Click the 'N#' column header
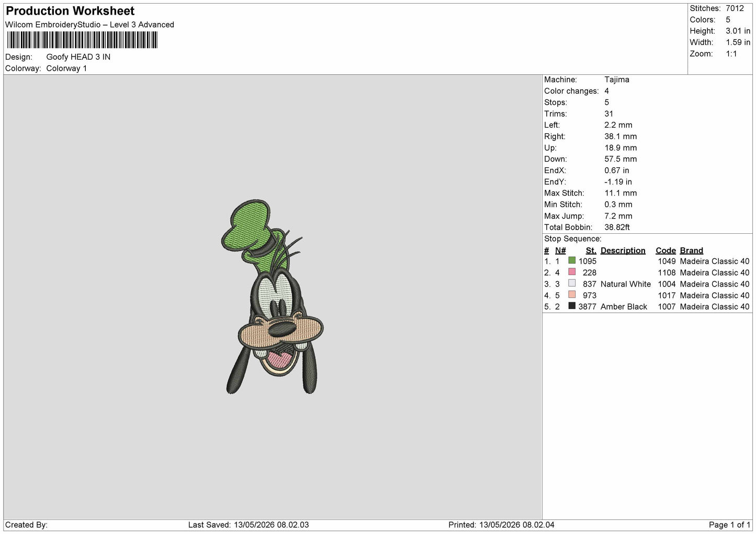This screenshot has height=534, width=756. (x=560, y=251)
